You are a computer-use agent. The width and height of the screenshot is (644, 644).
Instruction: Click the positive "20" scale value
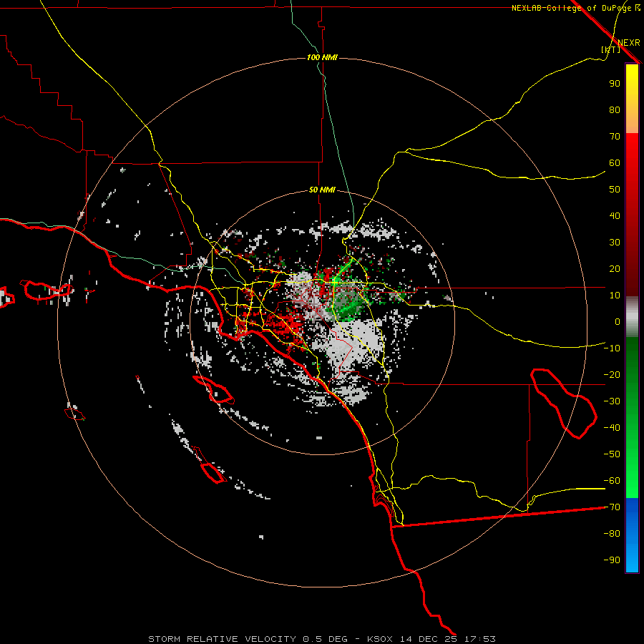pos(615,268)
